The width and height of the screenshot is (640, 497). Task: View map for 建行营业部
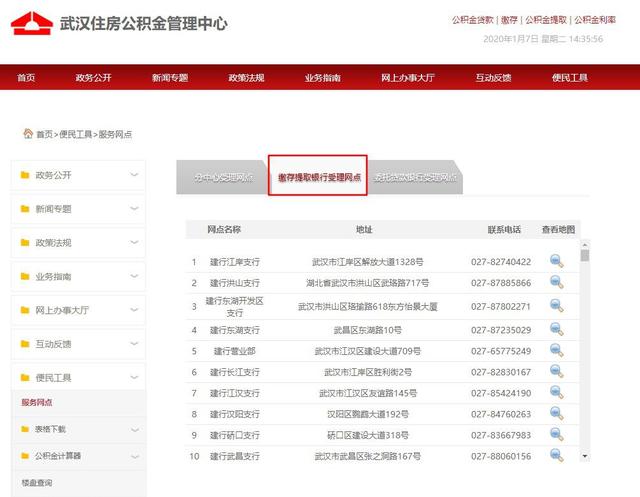[557, 351]
